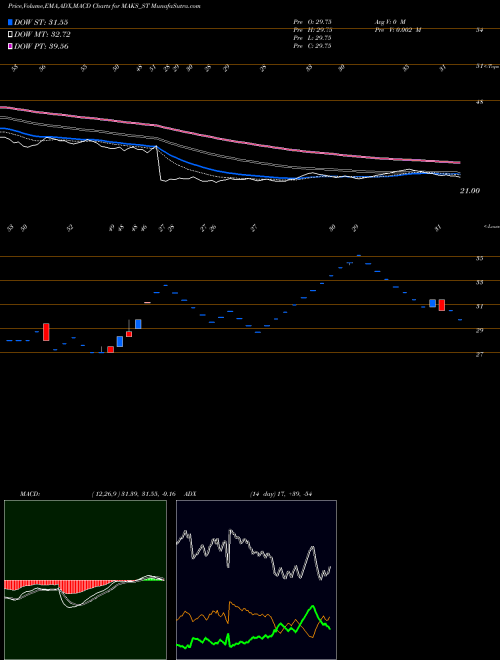Click the 'MACD:' panel label
This screenshot has width=500, height=660.
pos(30,494)
